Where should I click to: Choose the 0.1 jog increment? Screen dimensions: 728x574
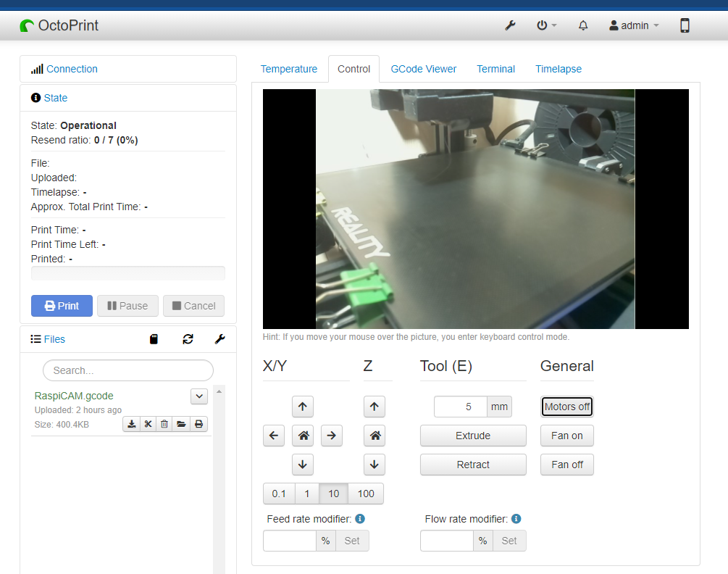[279, 494]
